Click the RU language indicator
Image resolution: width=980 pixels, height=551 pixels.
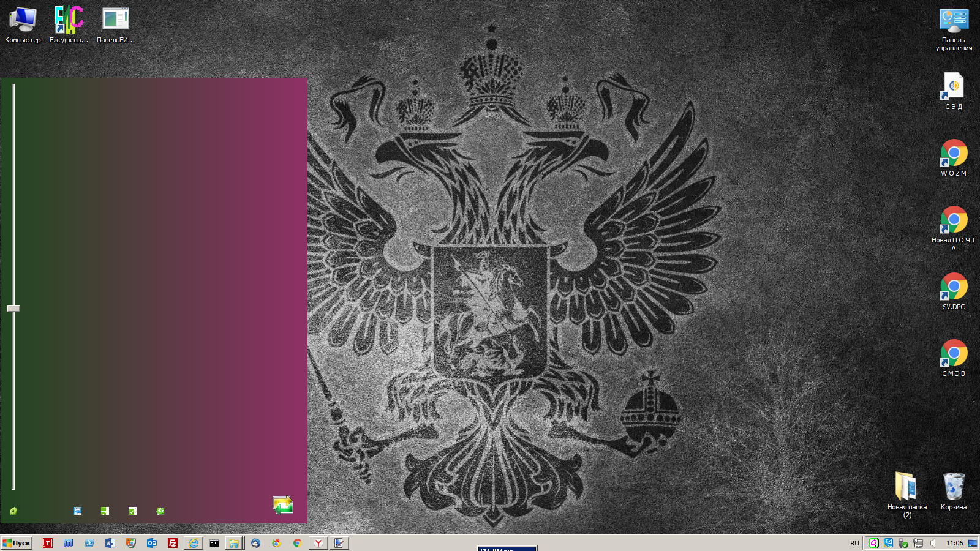pos(854,543)
